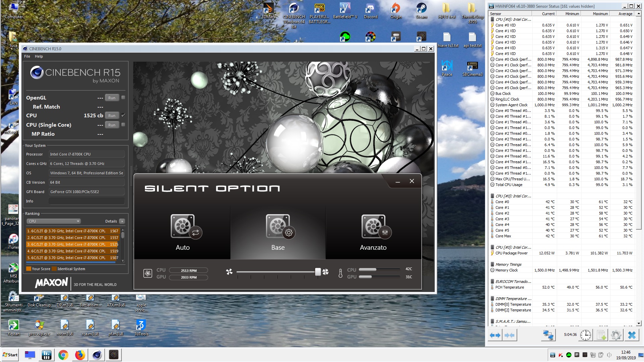Toggle the CPU test checkbox

(123, 115)
